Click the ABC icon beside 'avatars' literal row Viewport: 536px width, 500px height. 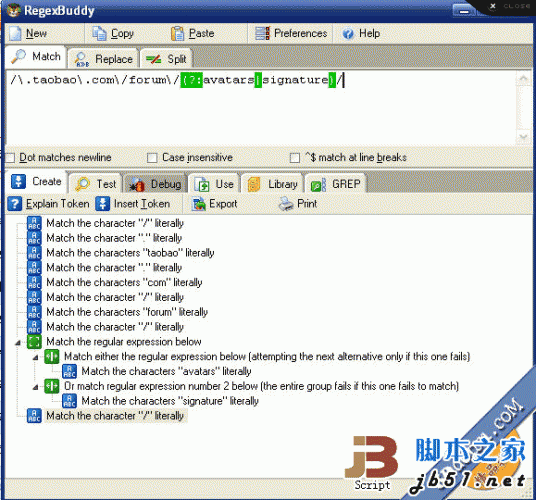[69, 371]
